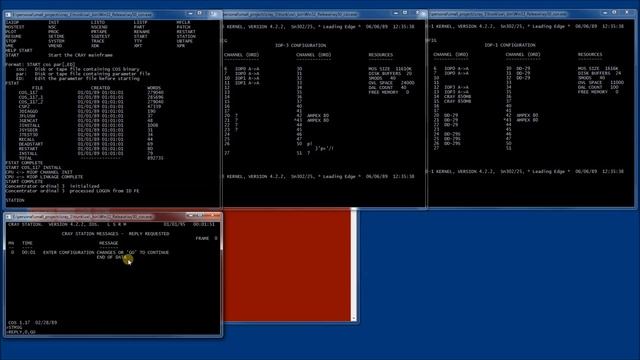Click the down arrow of red window scrollbar

pyautogui.click(x=354, y=318)
